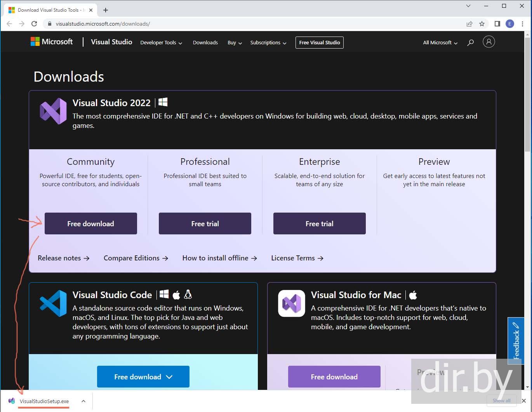The image size is (532, 412).
Task: Click the share page icon in address bar
Action: [469, 24]
